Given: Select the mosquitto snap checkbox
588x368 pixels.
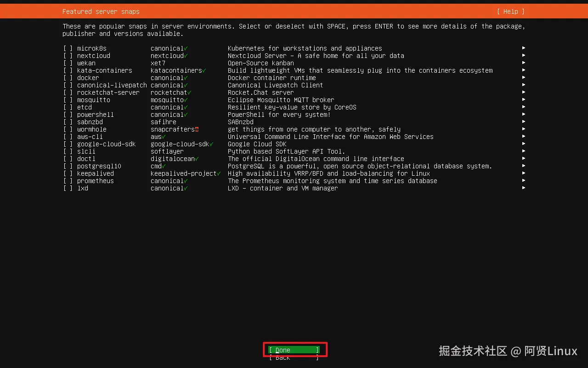Looking at the screenshot, I should (68, 100).
